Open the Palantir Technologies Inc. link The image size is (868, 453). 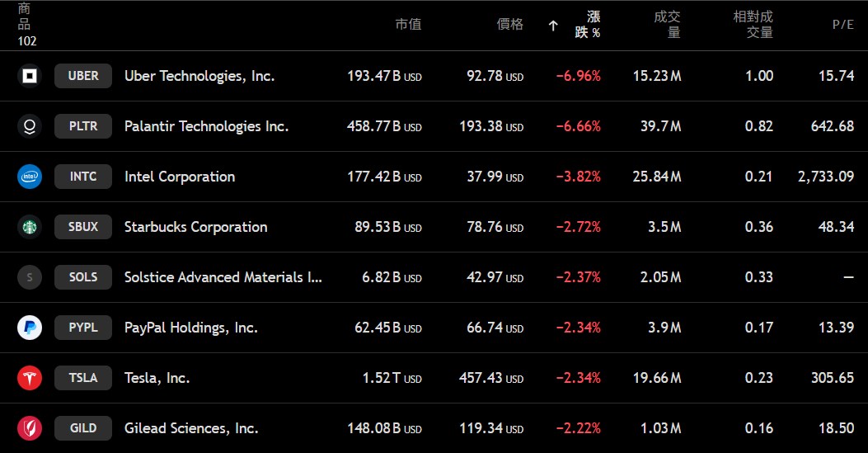coord(206,126)
